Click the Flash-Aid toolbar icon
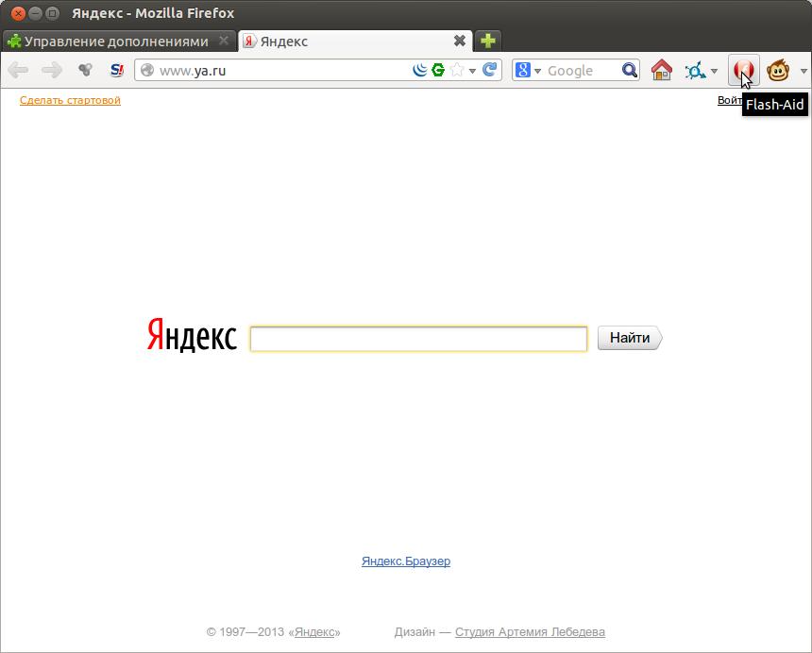 [744, 70]
